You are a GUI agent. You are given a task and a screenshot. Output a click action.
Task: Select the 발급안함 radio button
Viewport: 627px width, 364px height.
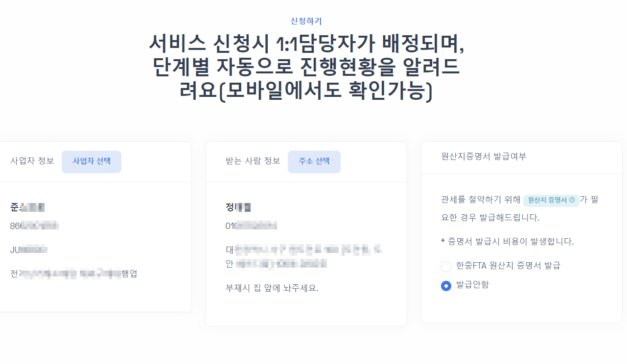pos(446,286)
